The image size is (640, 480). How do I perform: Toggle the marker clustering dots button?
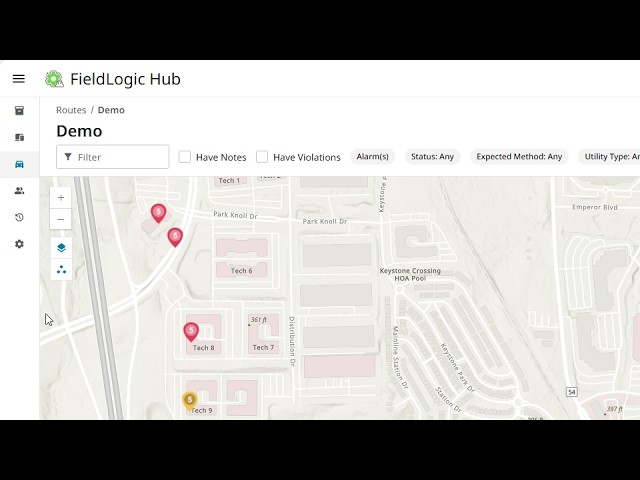pyautogui.click(x=61, y=269)
